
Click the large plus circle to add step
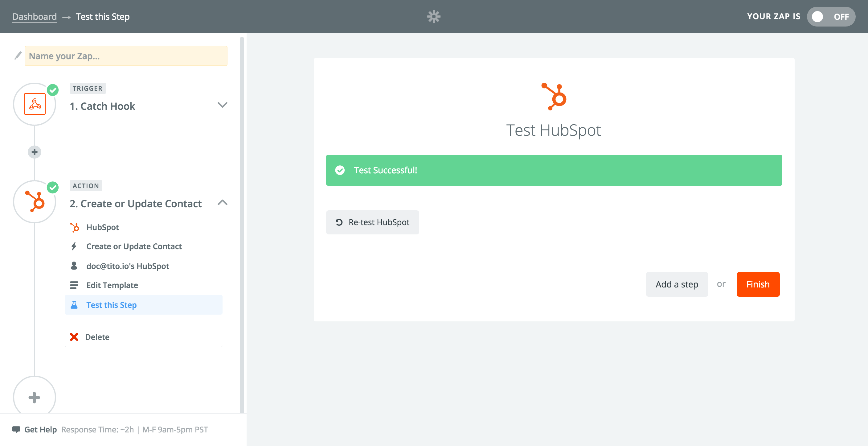point(35,397)
